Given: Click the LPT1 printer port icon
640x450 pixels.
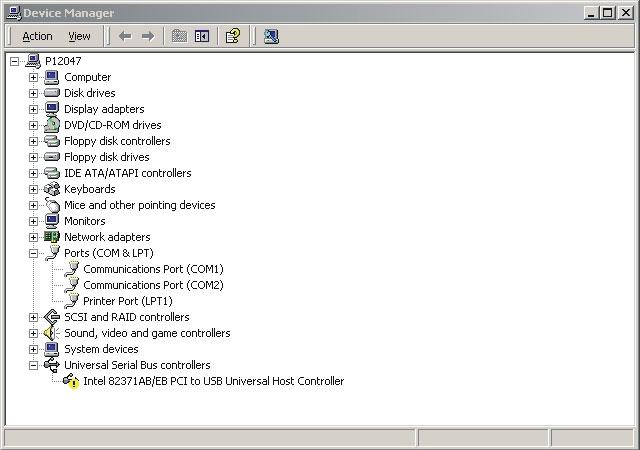Looking at the screenshot, I should click(71, 301).
